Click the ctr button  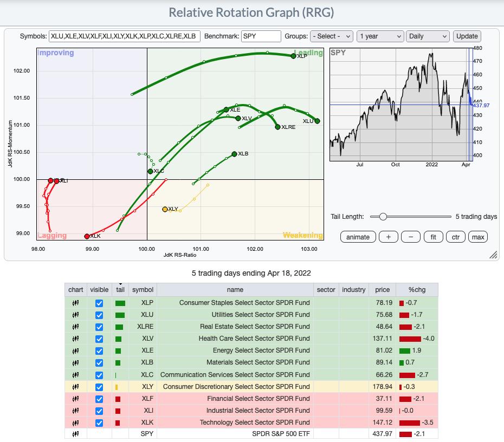pos(456,237)
